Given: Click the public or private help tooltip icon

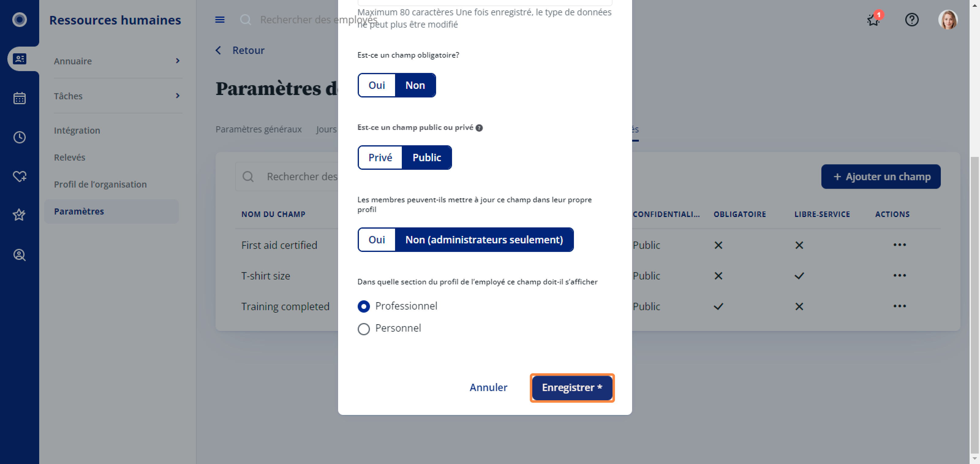Looking at the screenshot, I should point(479,128).
